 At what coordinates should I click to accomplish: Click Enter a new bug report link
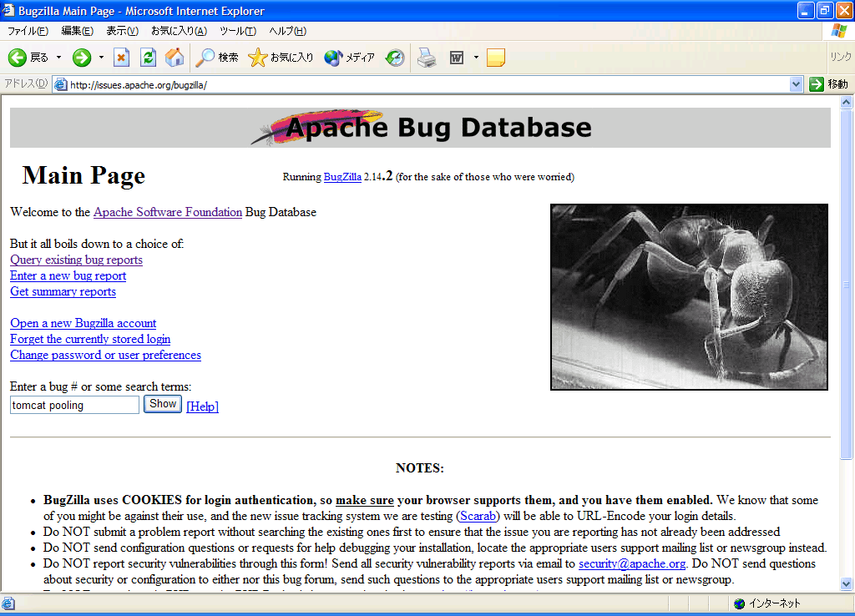pyautogui.click(x=68, y=275)
